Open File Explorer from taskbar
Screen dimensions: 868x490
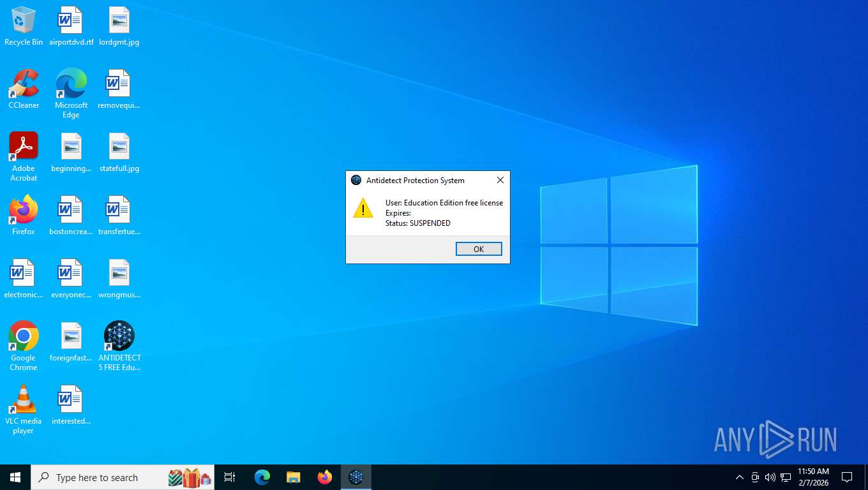click(294, 477)
